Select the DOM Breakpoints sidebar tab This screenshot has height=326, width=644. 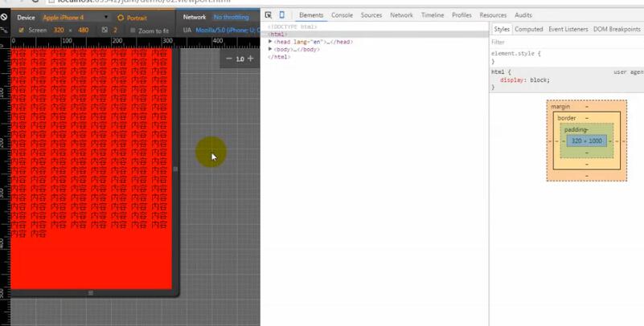pyautogui.click(x=617, y=29)
